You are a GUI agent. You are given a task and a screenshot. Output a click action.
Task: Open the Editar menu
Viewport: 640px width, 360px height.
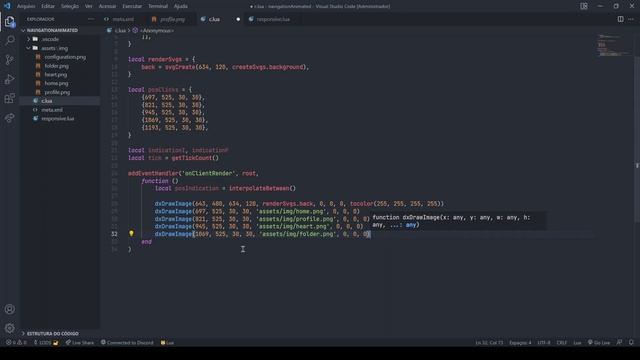tap(48, 6)
